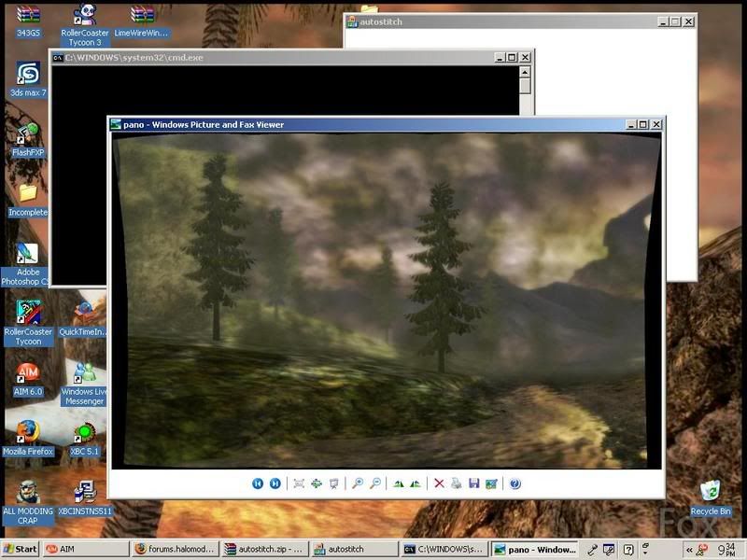Select the Recycle Bin icon
The image size is (747, 560).
click(x=711, y=497)
